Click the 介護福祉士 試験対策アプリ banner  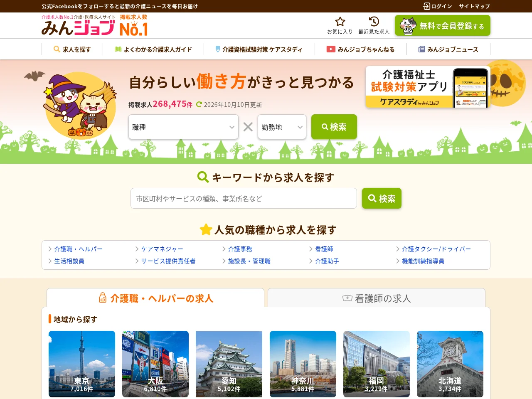tap(428, 87)
